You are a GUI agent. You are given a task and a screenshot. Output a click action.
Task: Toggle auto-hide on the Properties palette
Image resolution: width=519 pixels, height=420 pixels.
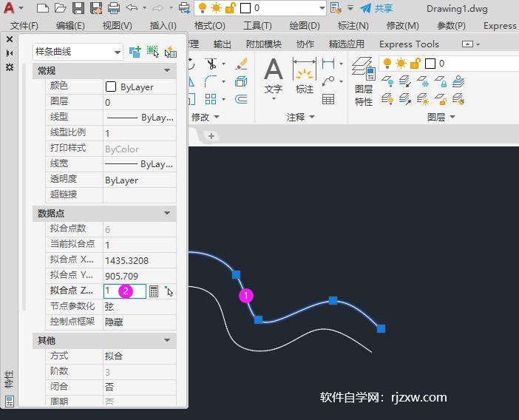pos(10,53)
